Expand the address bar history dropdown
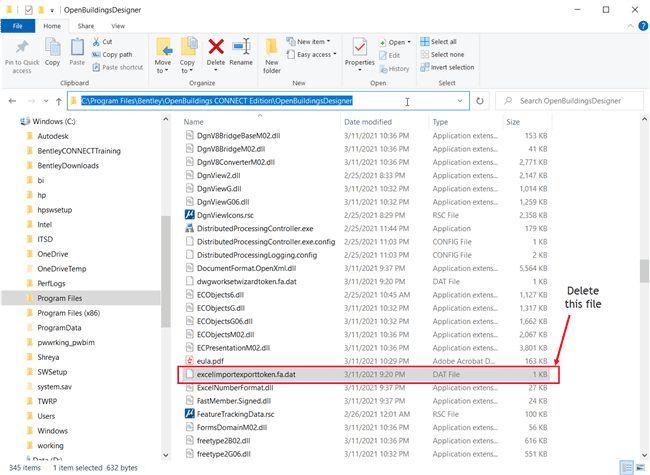 pos(459,101)
